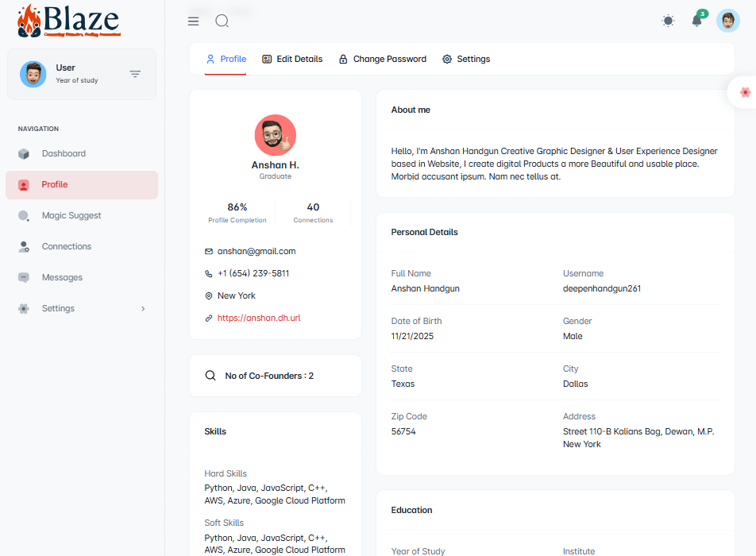Viewport: 756px width, 556px height.
Task: Select the Profile tab
Action: point(226,59)
